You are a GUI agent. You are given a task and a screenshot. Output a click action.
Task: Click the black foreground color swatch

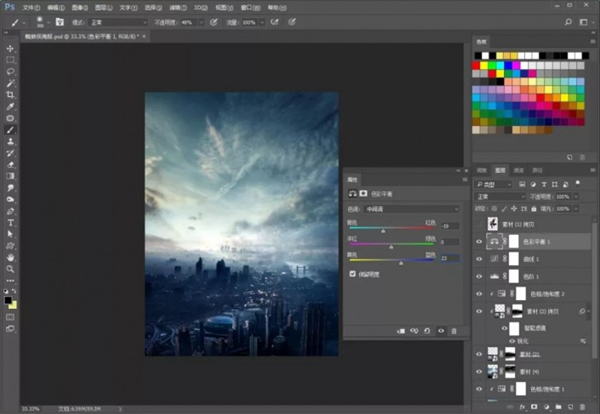pyautogui.click(x=9, y=298)
